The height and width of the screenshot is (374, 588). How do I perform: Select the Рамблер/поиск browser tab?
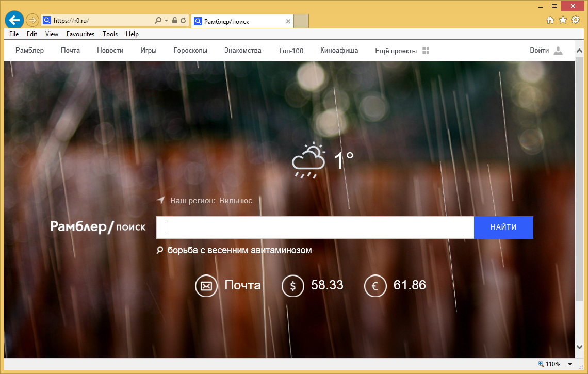point(242,21)
